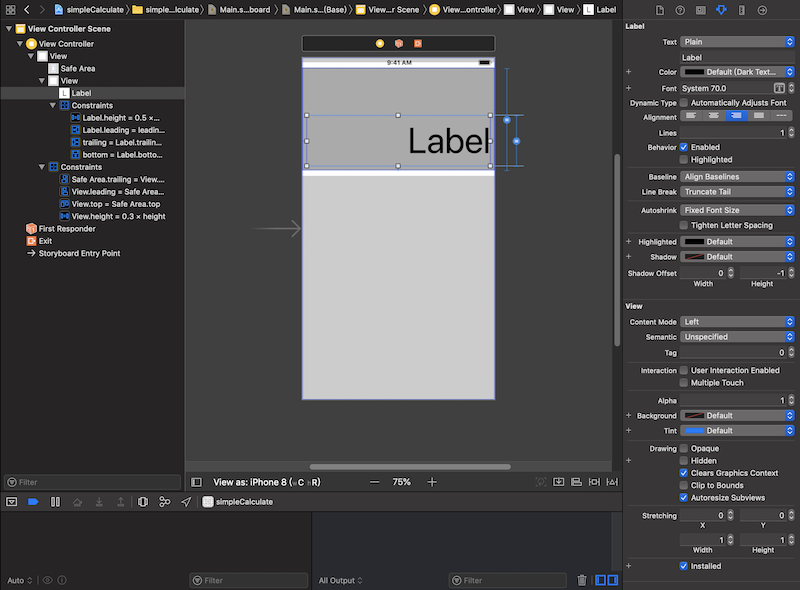The image size is (800, 590).
Task: Open the Connections inspector
Action: pyautogui.click(x=762, y=9)
